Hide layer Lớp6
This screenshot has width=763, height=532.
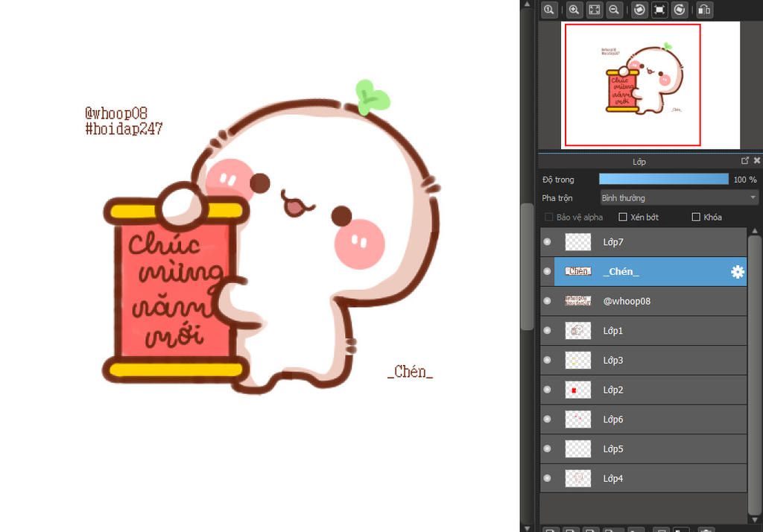pos(548,419)
